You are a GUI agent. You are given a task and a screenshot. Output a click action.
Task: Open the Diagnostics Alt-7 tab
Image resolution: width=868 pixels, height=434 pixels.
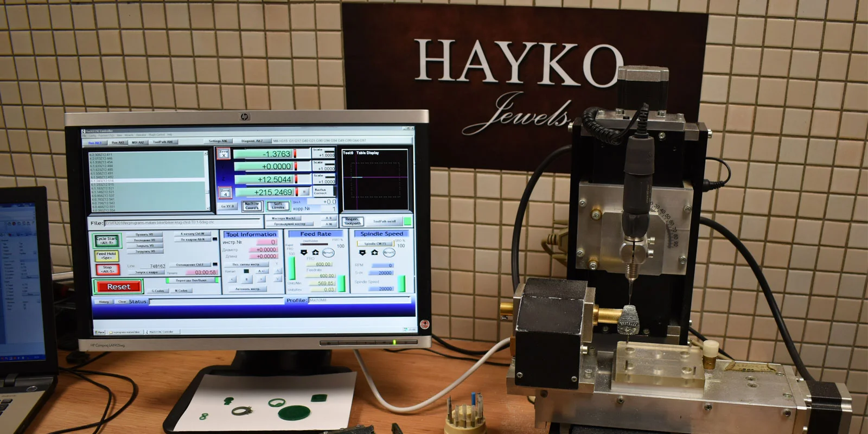(x=252, y=141)
